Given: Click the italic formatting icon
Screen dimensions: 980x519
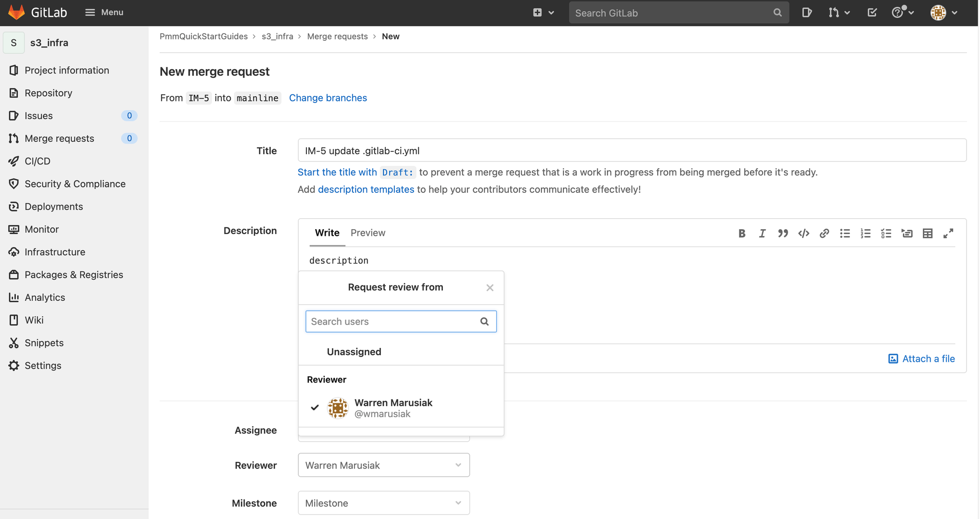Looking at the screenshot, I should [x=761, y=233].
